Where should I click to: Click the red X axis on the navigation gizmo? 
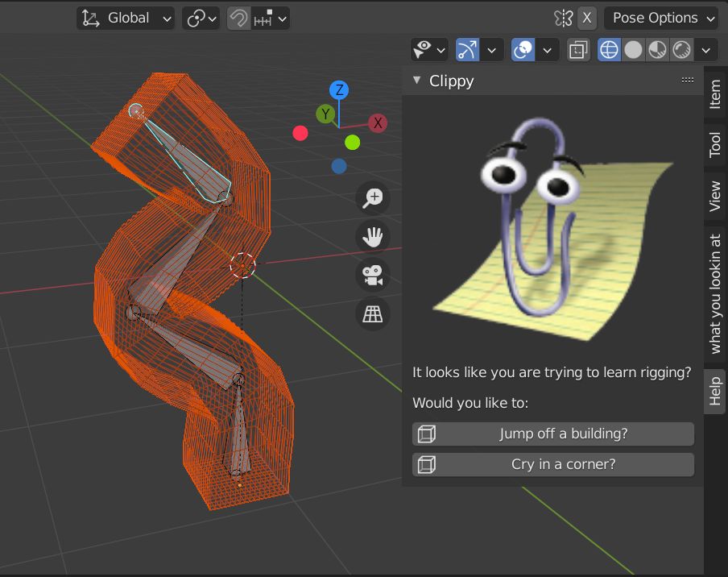pos(376,122)
